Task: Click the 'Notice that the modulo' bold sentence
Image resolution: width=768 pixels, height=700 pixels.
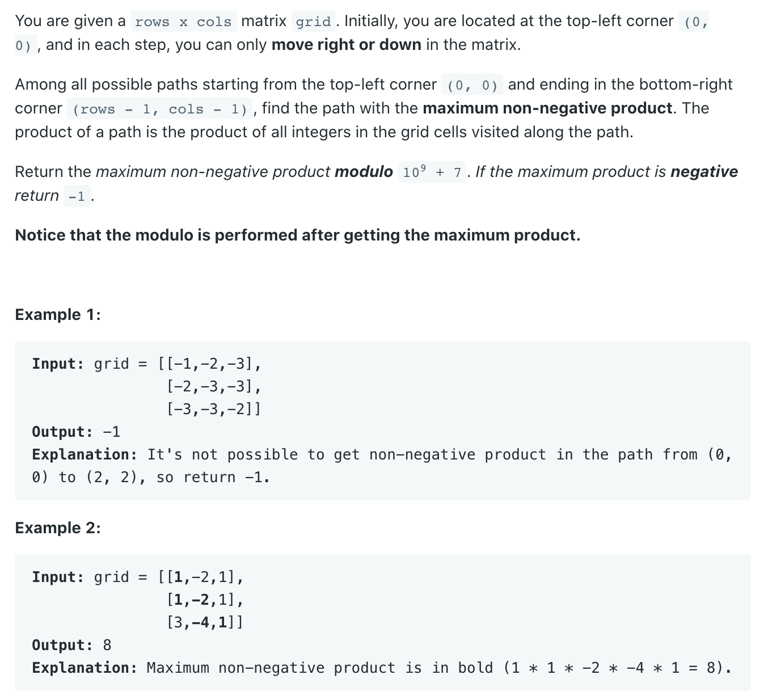Action: pos(298,235)
